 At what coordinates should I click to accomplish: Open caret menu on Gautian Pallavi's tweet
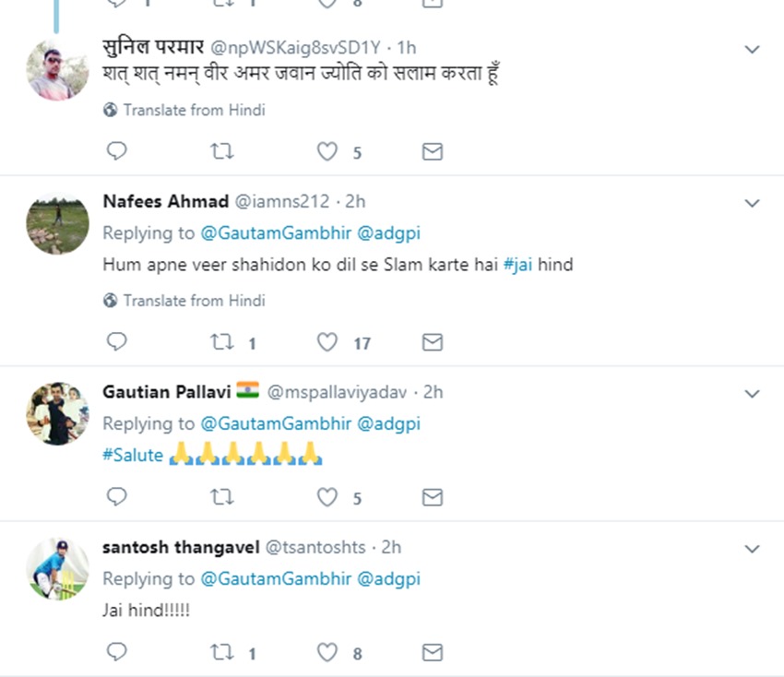tap(752, 394)
